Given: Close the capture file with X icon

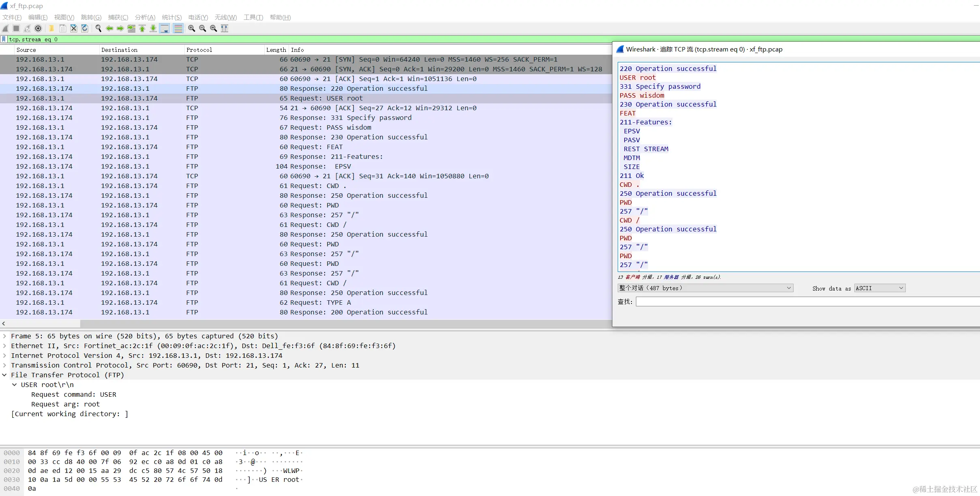Looking at the screenshot, I should 74,28.
